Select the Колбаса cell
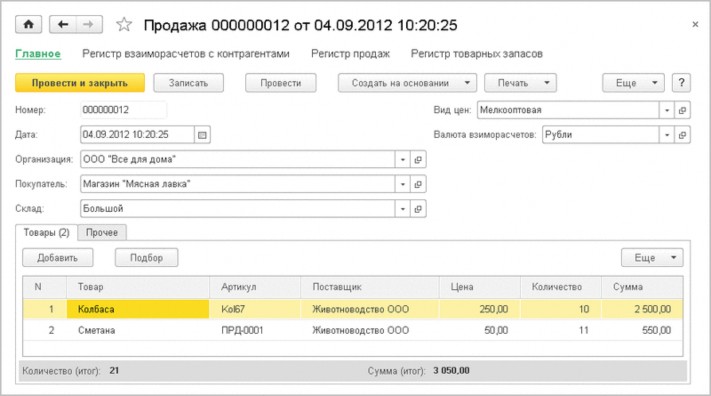The image size is (711, 396). pos(138,309)
